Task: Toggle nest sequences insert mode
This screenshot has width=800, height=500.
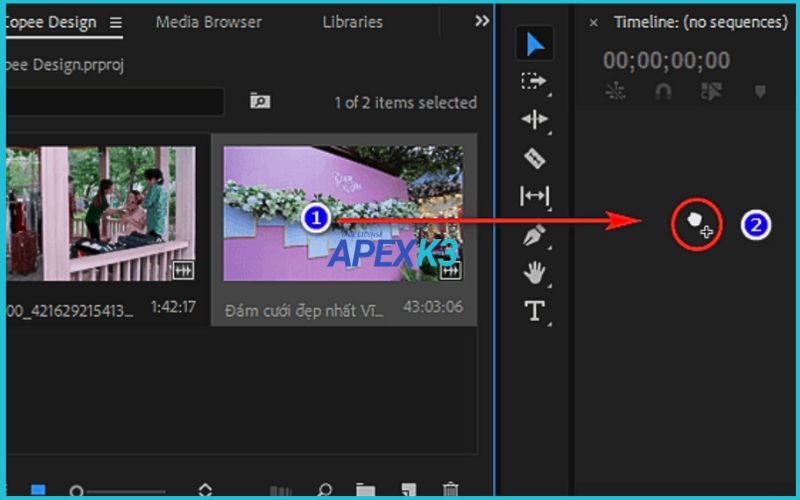Action: [x=615, y=91]
